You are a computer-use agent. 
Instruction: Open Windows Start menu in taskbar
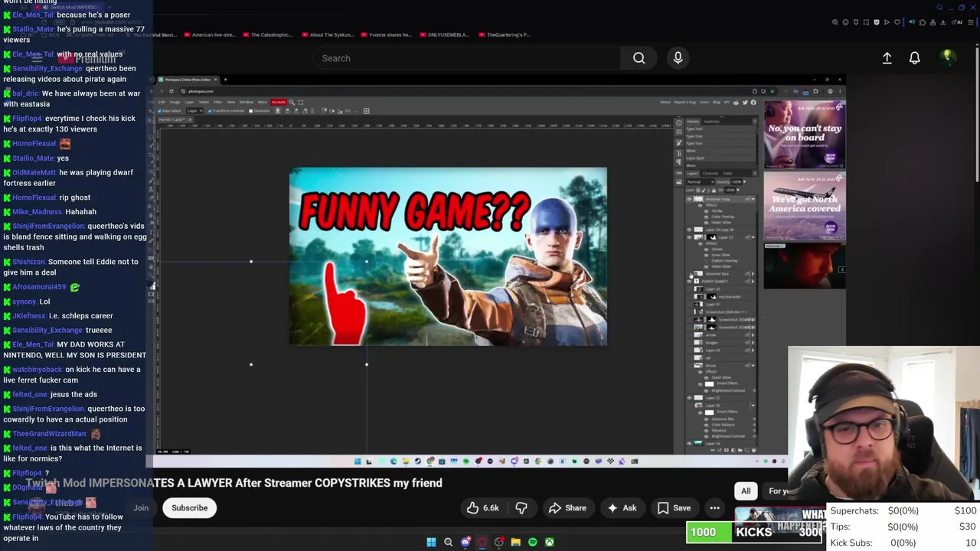(431, 542)
